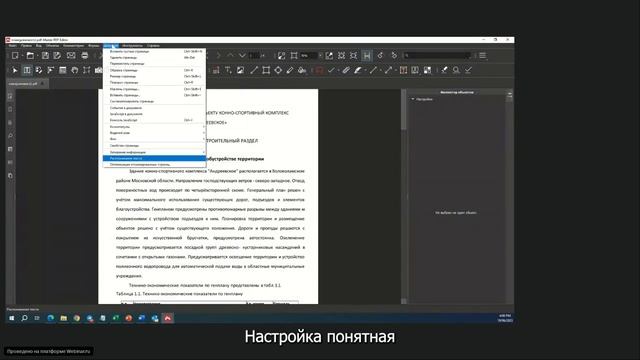
Task: Collapse the Настройки section in object inspector
Action: (x=413, y=99)
